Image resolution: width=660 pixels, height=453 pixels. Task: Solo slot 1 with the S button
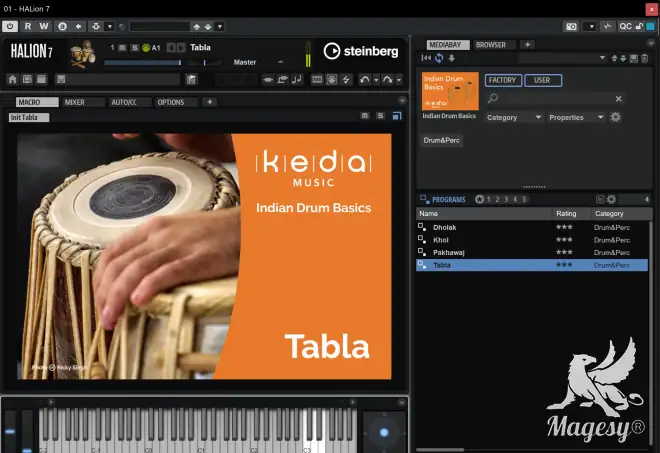pos(134,48)
